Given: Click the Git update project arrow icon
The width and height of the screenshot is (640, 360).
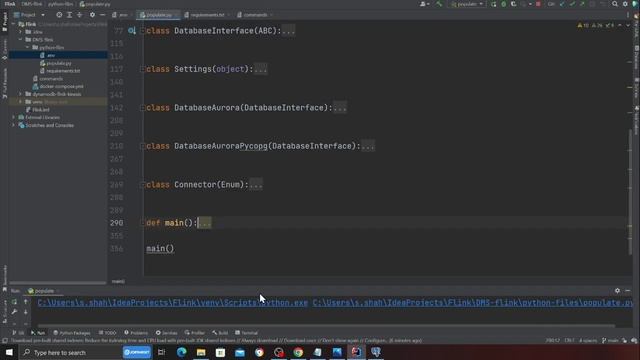Looking at the screenshot, I should [x=562, y=4].
